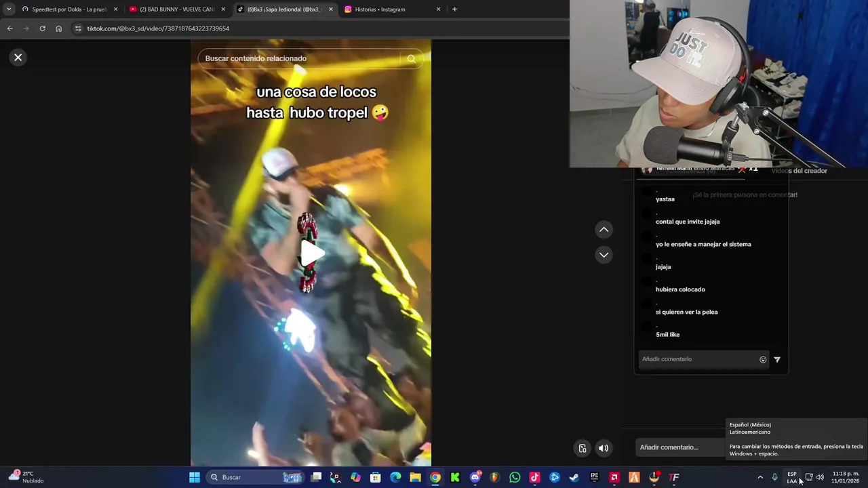
Task: Open Steam from taskbar
Action: [574, 477]
